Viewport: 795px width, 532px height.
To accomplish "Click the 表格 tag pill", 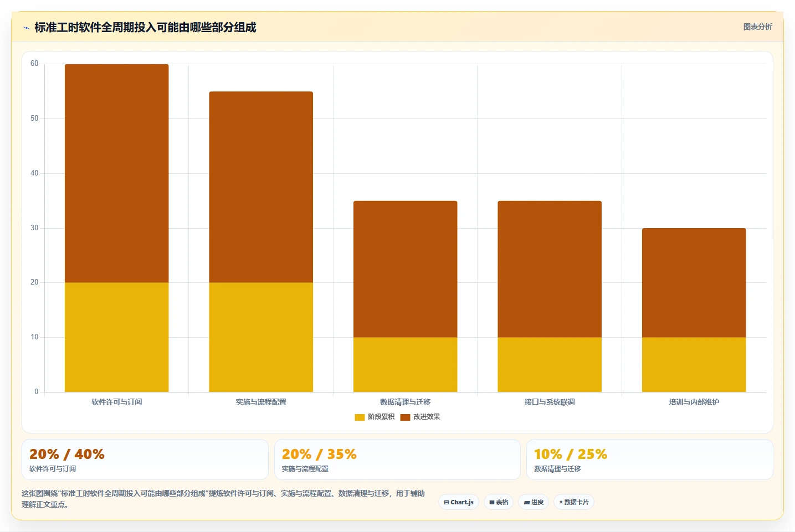I will tap(499, 502).
